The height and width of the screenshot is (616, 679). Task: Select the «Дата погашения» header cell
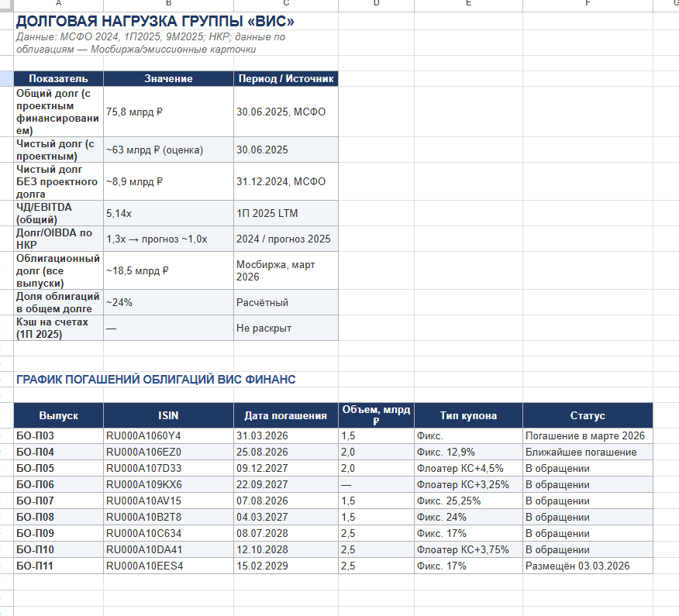click(286, 415)
